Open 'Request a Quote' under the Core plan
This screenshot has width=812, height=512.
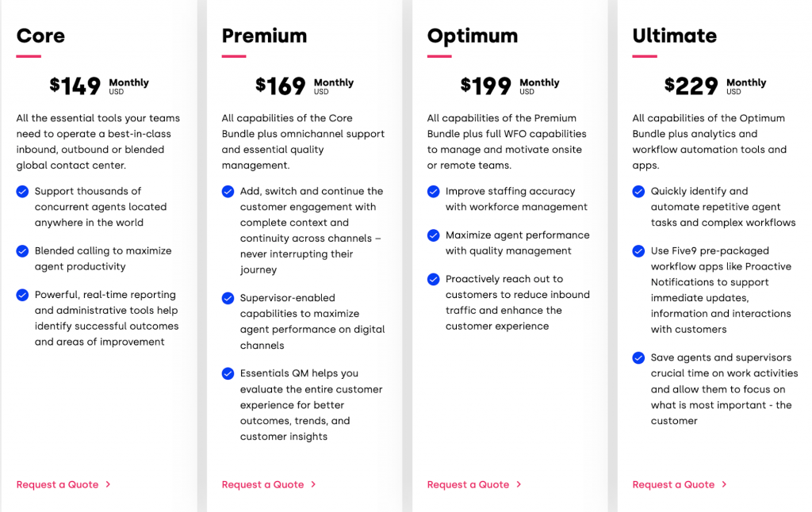click(x=58, y=484)
